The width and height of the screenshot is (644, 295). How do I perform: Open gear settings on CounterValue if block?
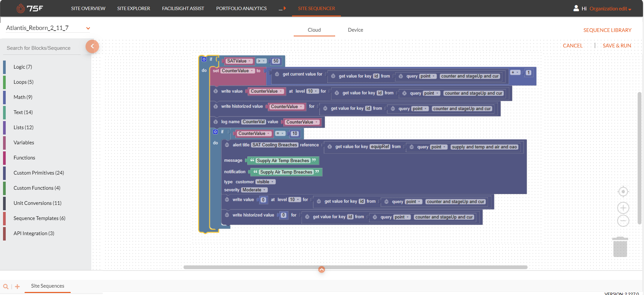(216, 132)
